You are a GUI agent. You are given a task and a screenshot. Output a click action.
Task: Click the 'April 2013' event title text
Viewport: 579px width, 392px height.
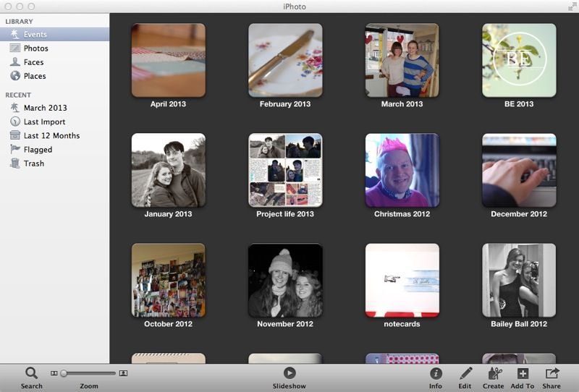pyautogui.click(x=168, y=104)
